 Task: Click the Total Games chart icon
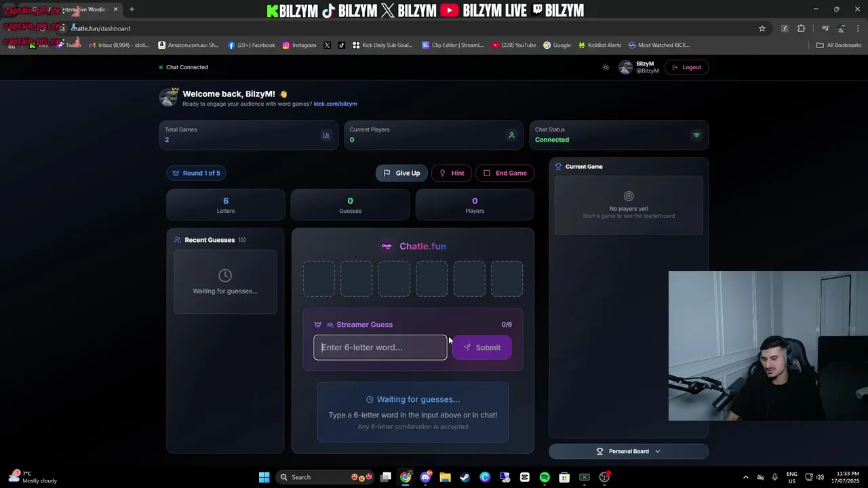click(x=326, y=135)
